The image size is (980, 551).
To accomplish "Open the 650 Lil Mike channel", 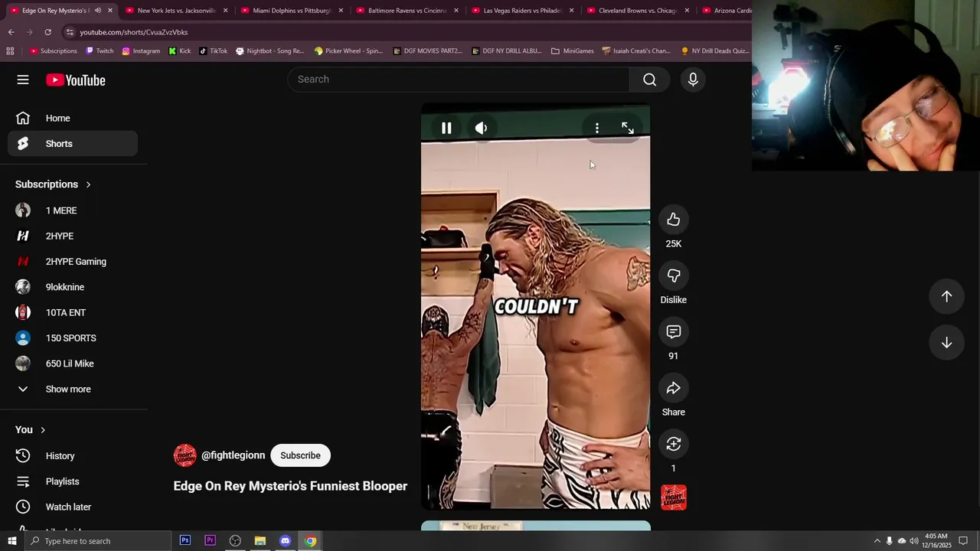I will click(73, 364).
